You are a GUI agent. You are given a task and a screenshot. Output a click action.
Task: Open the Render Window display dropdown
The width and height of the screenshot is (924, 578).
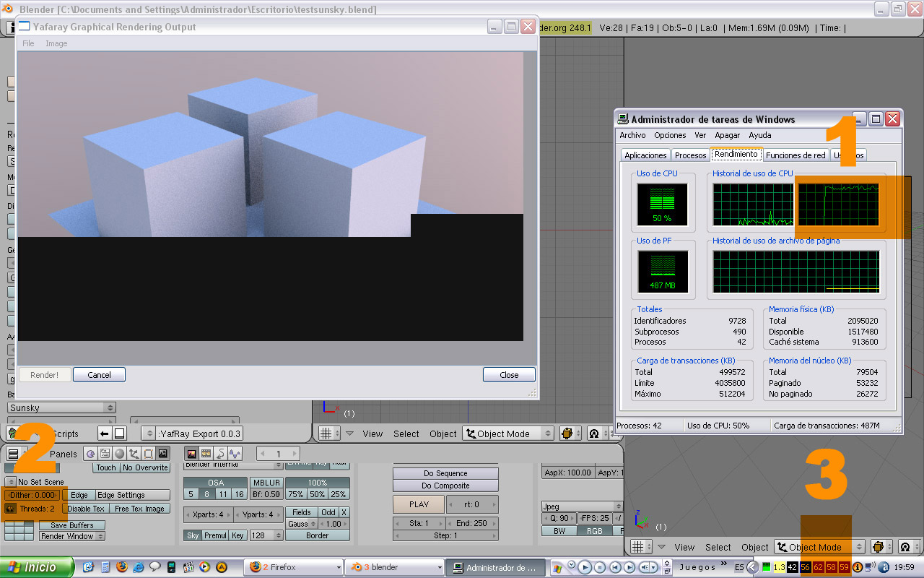point(72,536)
